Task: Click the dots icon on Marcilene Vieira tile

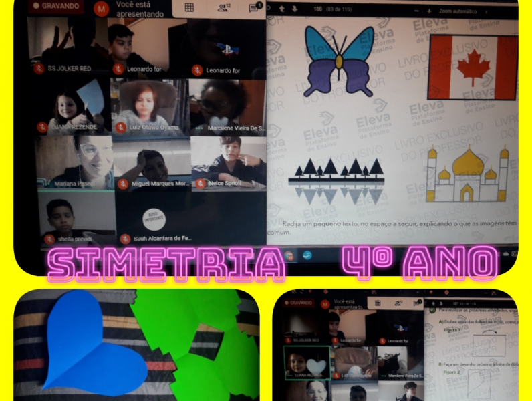Action: pos(199,128)
